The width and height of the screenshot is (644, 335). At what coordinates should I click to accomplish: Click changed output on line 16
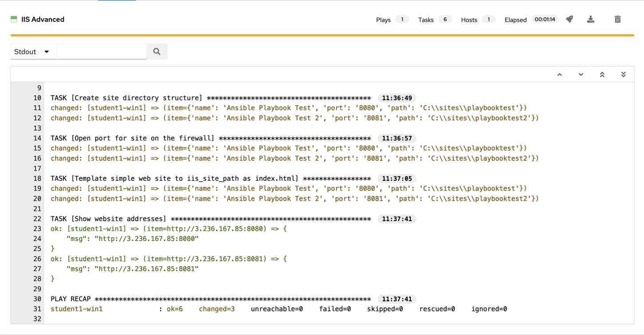(295, 159)
